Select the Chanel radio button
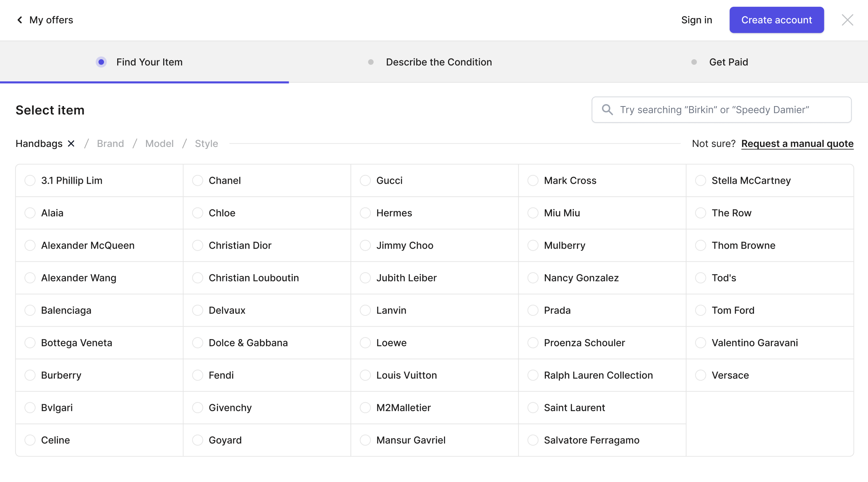 (198, 181)
